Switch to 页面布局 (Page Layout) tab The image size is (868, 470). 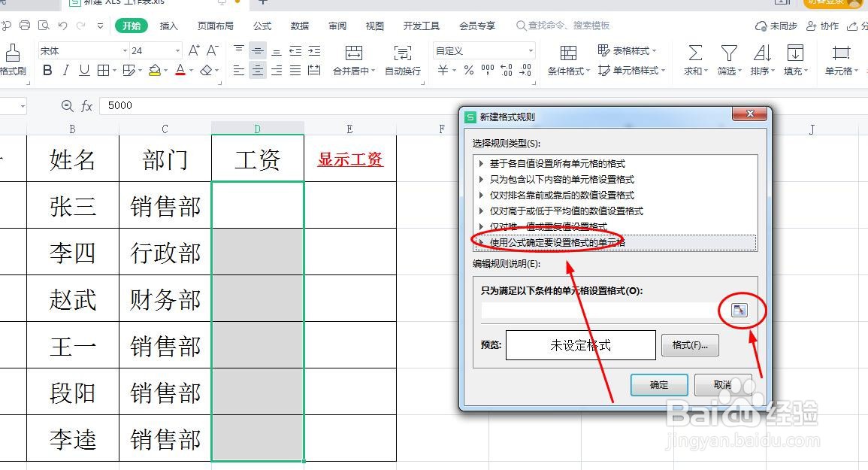coord(216,26)
